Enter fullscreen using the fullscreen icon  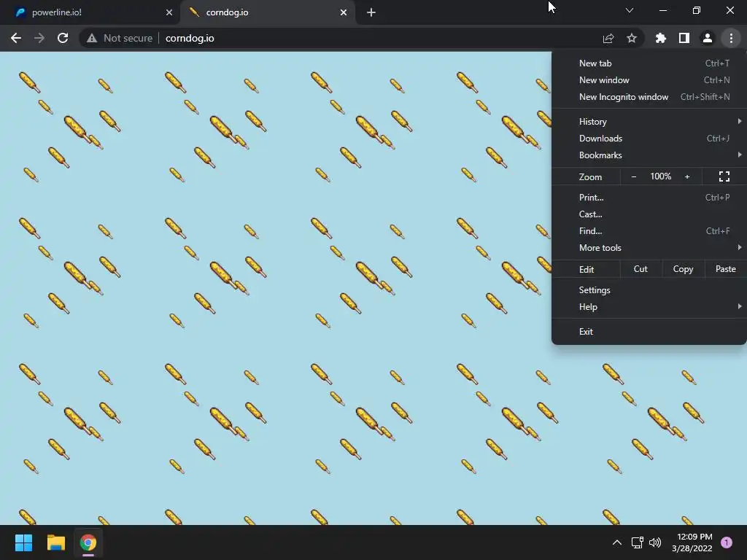(x=724, y=176)
